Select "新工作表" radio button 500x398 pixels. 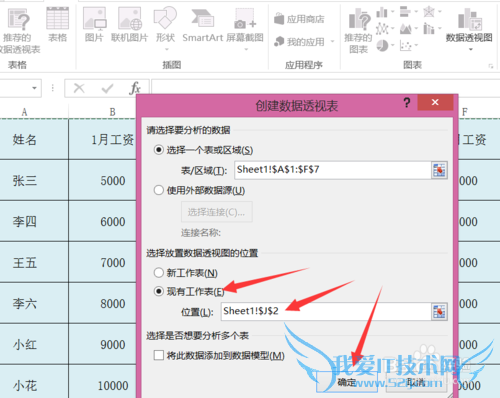tap(159, 273)
